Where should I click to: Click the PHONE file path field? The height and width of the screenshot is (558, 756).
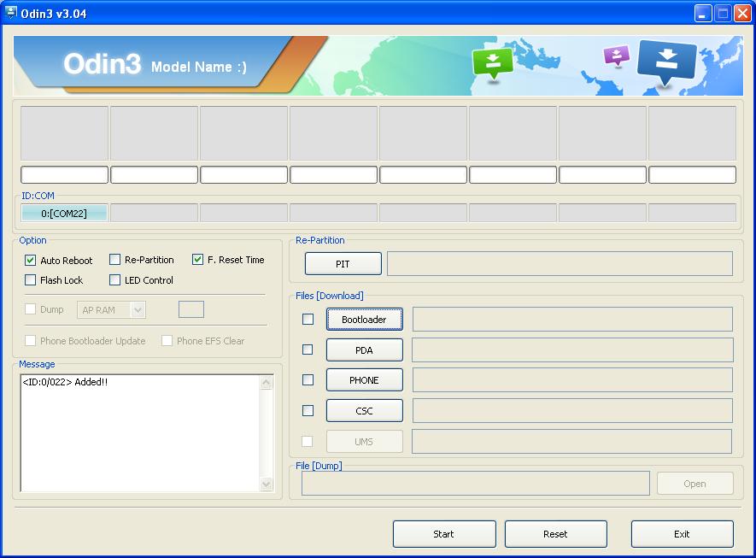(572, 380)
